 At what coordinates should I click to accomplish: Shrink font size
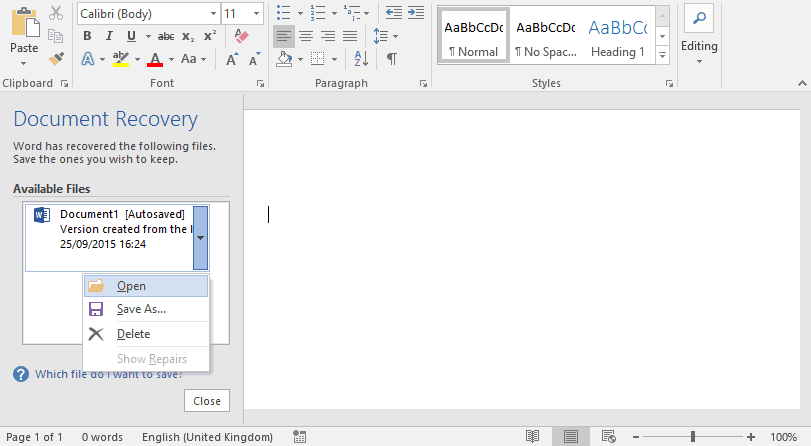point(254,59)
